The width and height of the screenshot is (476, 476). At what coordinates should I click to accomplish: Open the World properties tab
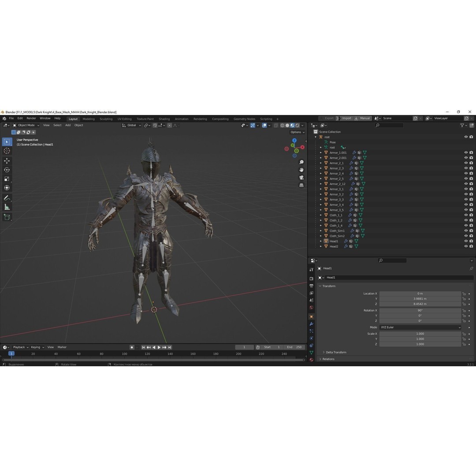pos(312,308)
